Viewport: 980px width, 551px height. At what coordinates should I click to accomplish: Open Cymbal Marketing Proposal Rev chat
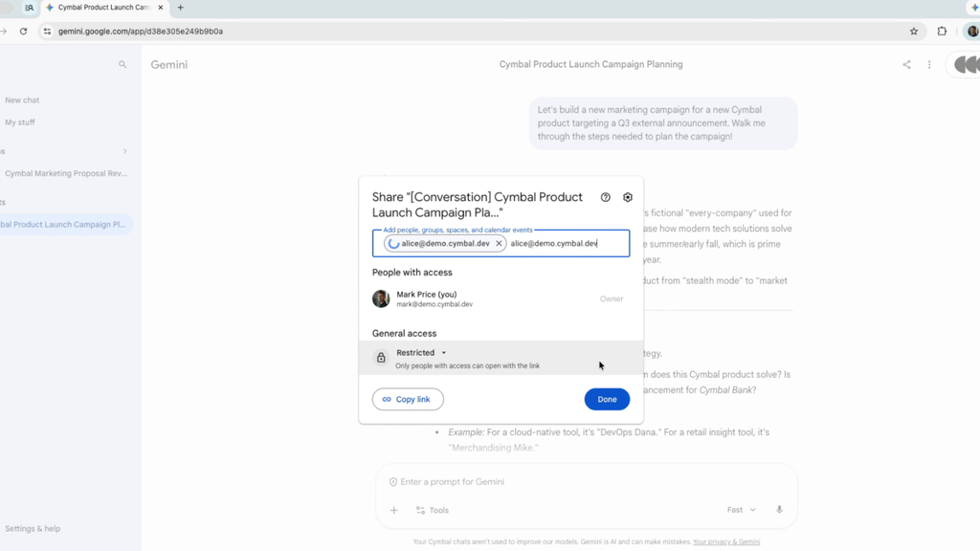click(x=66, y=174)
